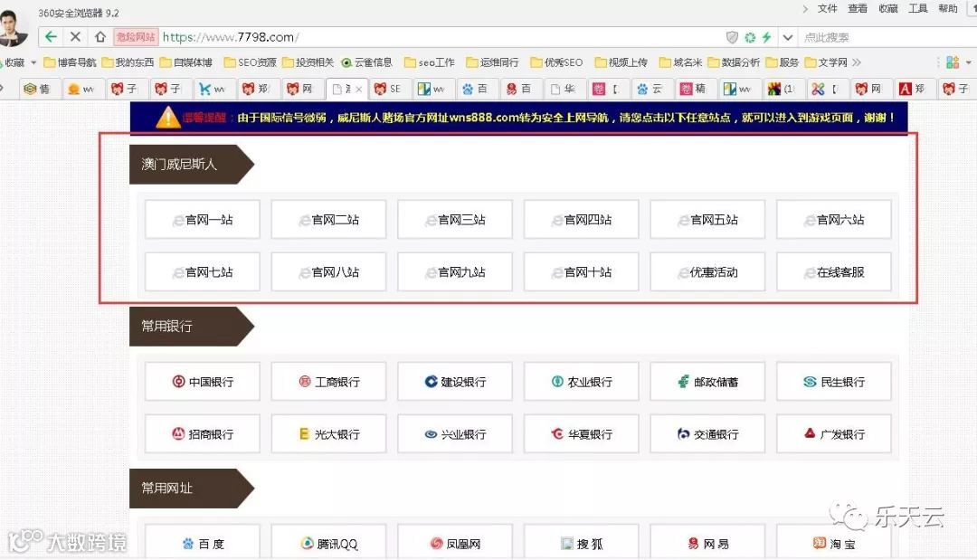Open the 自媒体博 bookmark folder

[x=185, y=62]
